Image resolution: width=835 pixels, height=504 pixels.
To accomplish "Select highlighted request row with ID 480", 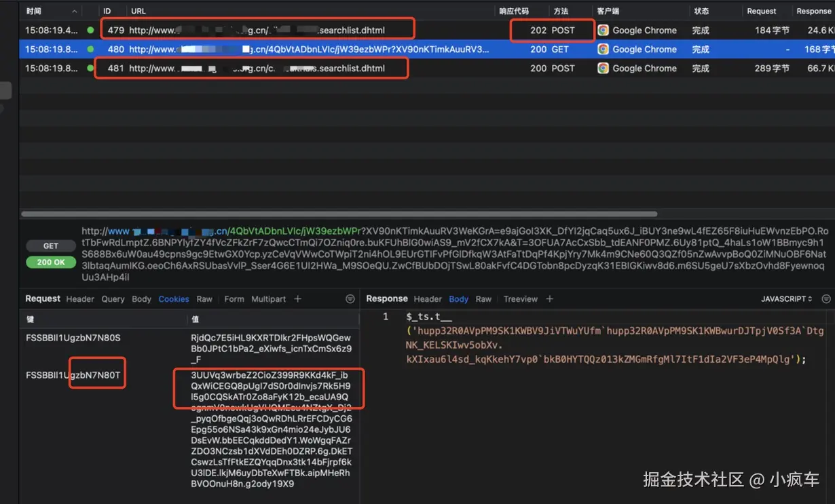I will 427,50.
